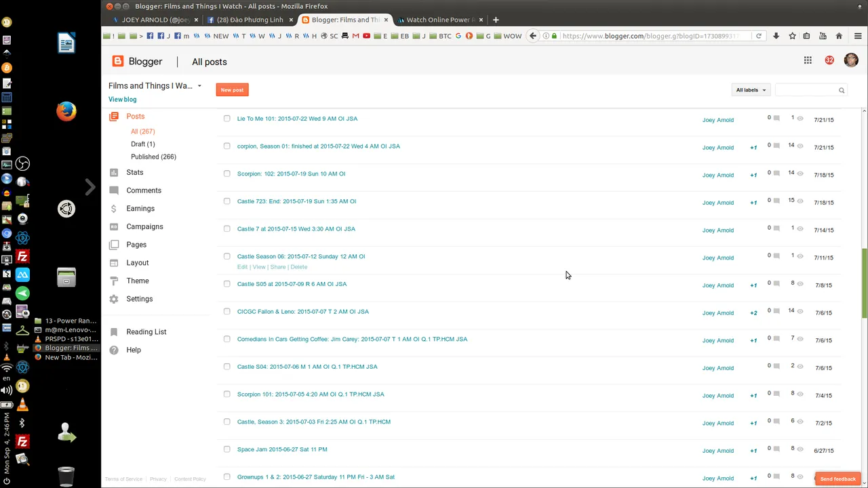868x488 pixels.
Task: Open the Trash icon on desktop
Action: 66,476
